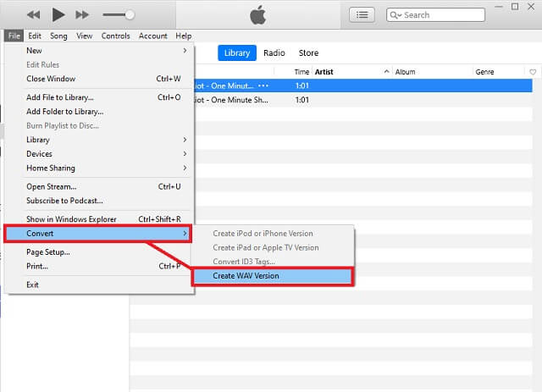The image size is (542, 392).
Task: Open the Controls menu
Action: (115, 36)
